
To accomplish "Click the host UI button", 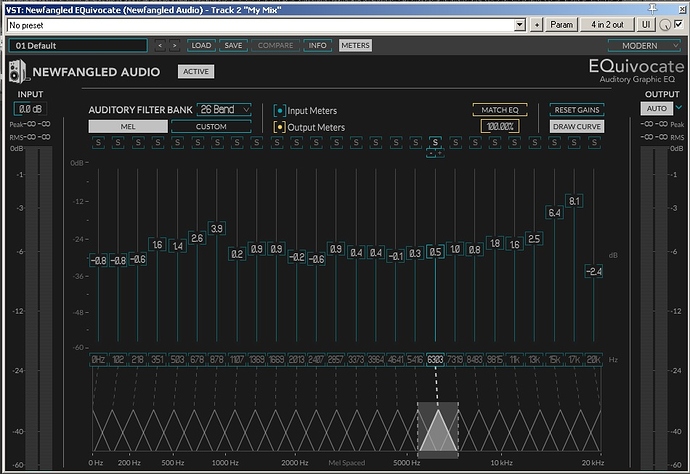I will pyautogui.click(x=646, y=25).
